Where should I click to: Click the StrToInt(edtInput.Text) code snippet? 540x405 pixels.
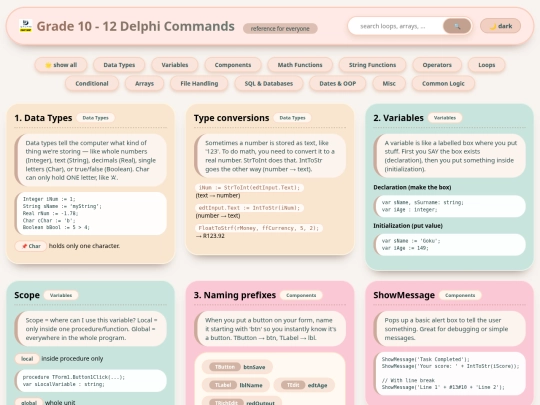pyautogui.click(x=250, y=188)
